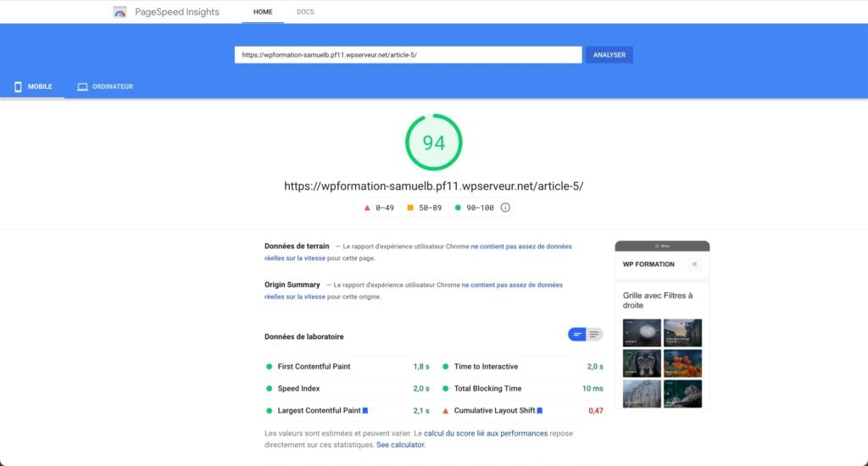Click the bookmark icon next to Largest Contentful Paint
Screen dimensions: 868x466
click(365, 411)
